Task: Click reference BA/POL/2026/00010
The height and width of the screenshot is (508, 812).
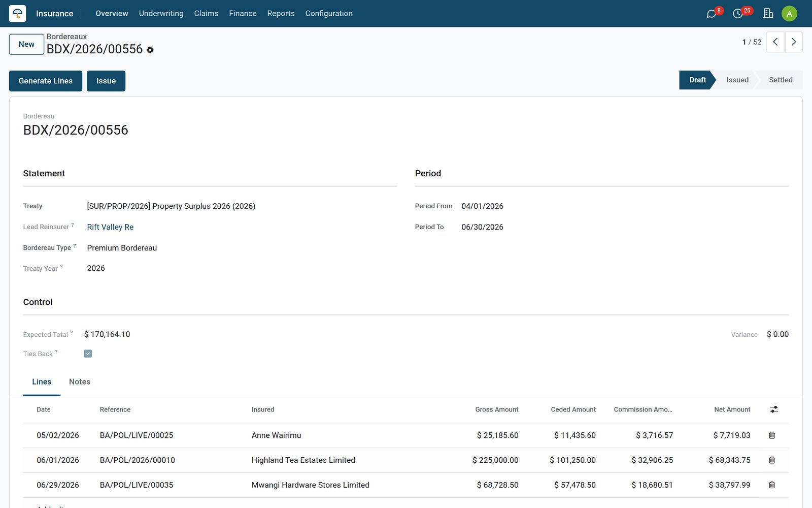Action: click(138, 460)
